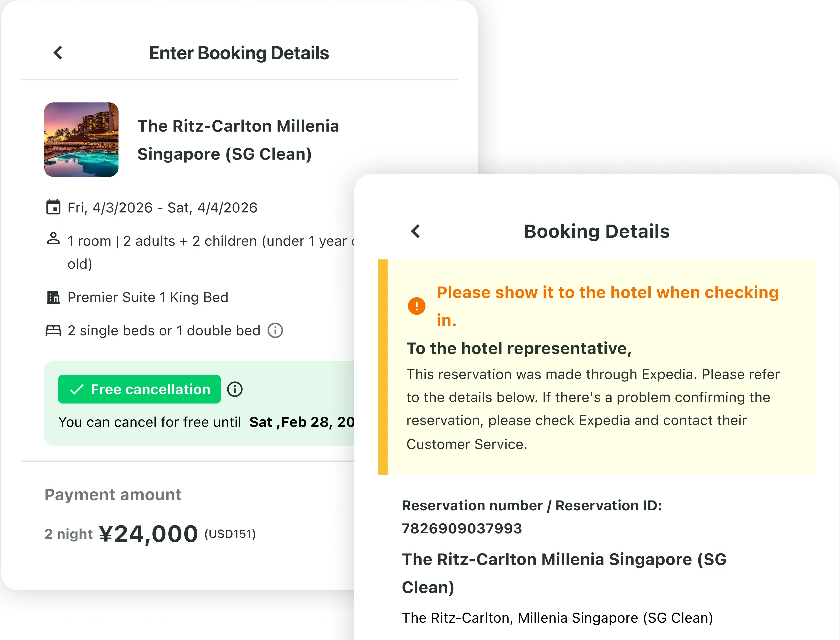Screen dimensions: 840x640
Task: Click hotel name in Enter Booking Details card
Action: [238, 140]
